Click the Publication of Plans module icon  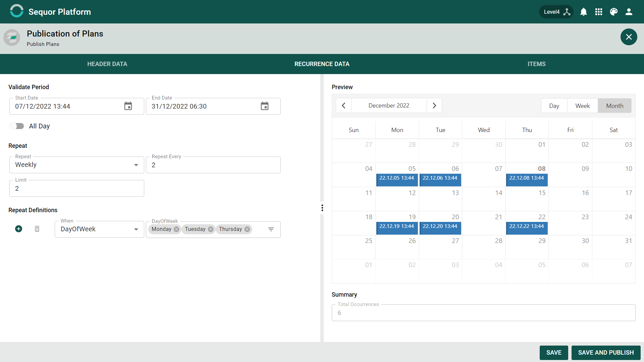(12, 37)
